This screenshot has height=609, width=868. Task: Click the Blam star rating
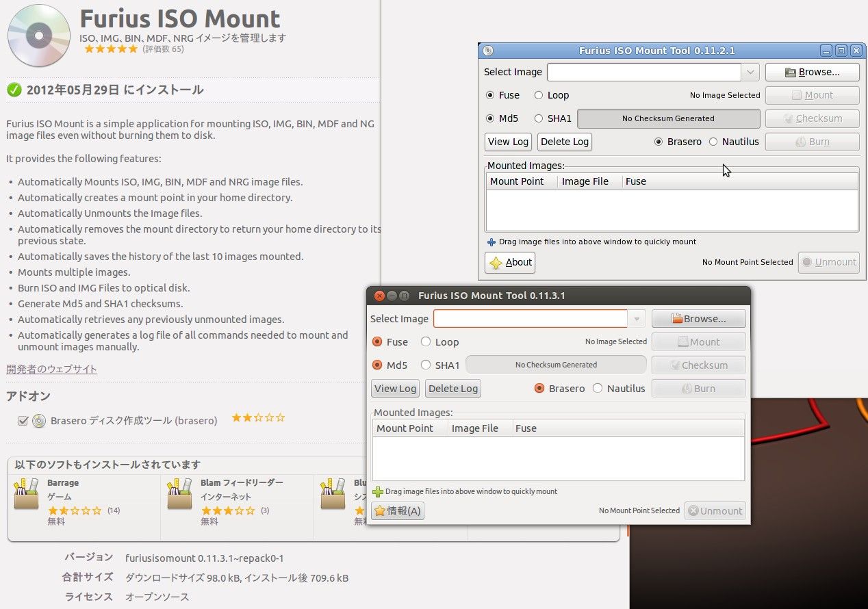pos(228,510)
